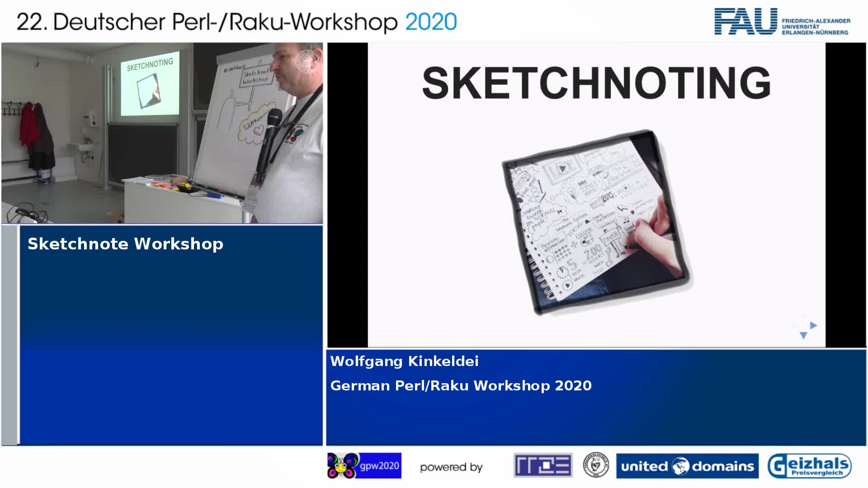Click the RRZE sponsor logo

coord(542,465)
